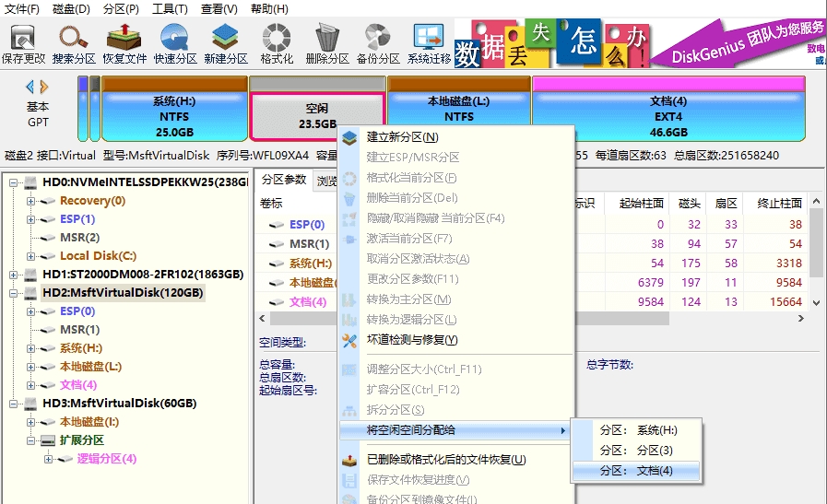This screenshot has width=827, height=504.
Task: Select 分区: 系统(H:) in the submenu
Action: tap(638, 430)
